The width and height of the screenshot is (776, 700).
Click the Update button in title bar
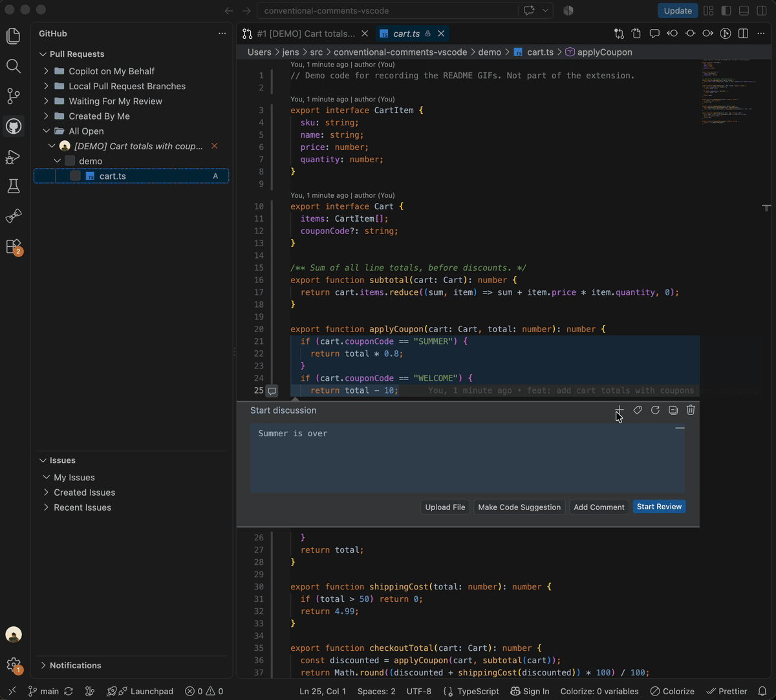pyautogui.click(x=678, y=10)
